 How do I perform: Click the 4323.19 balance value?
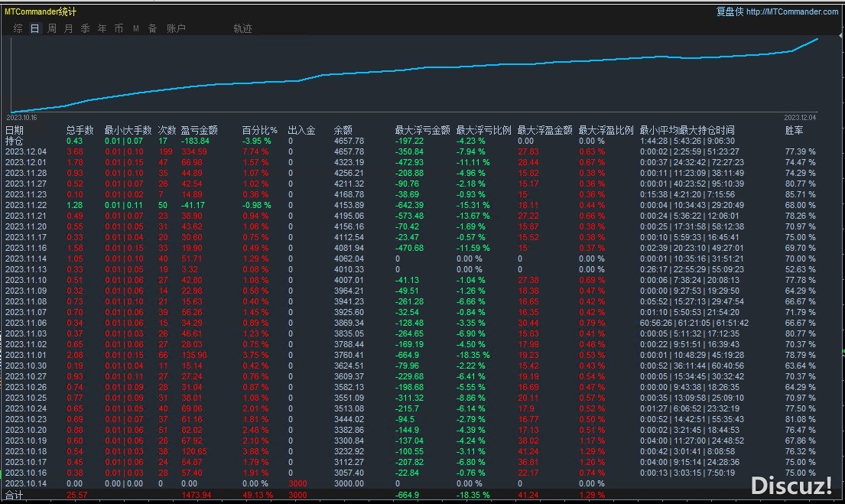pyautogui.click(x=349, y=162)
